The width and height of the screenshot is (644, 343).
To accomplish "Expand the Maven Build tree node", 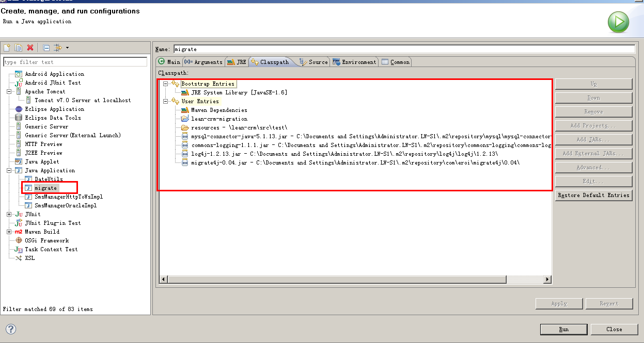I will [x=9, y=232].
